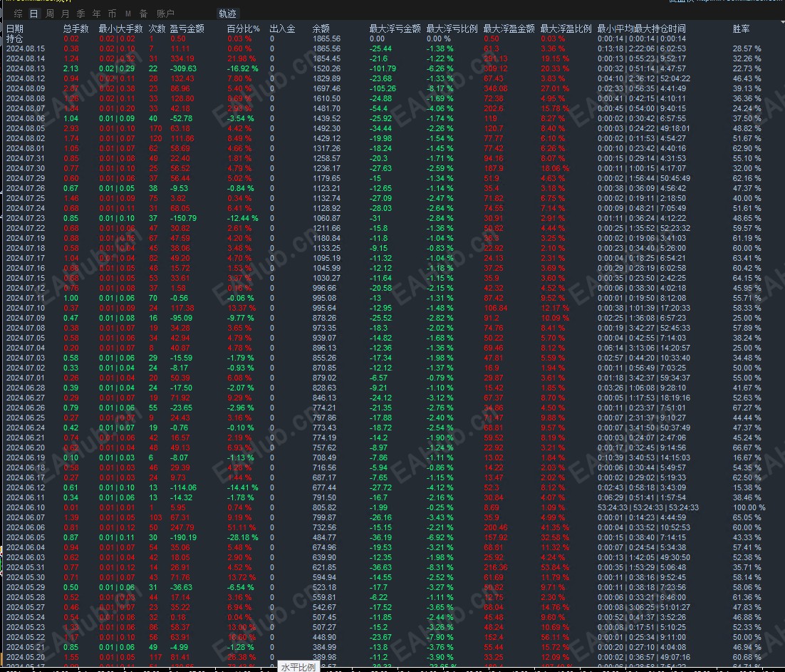Click the -114.06 profit/loss value
785x672 pixels.
(x=183, y=487)
